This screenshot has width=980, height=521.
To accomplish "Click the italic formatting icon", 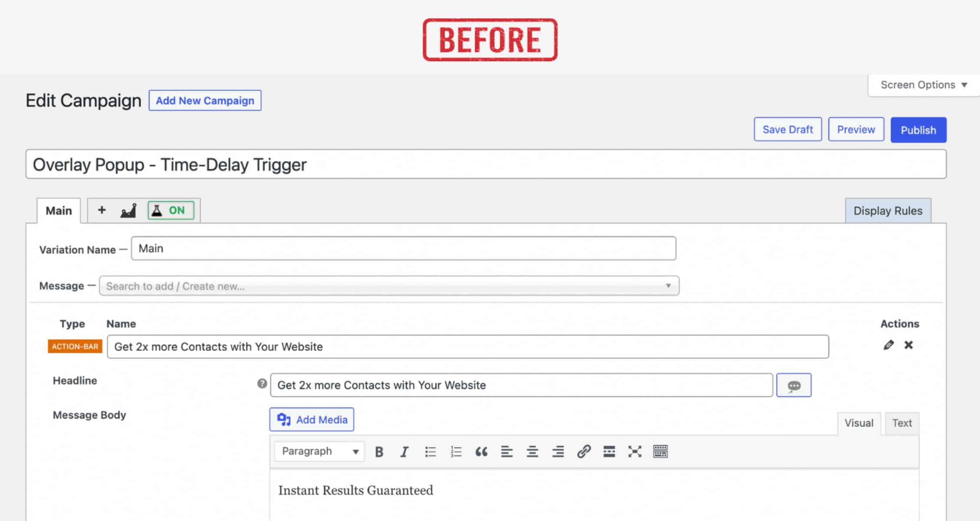I will (x=403, y=451).
